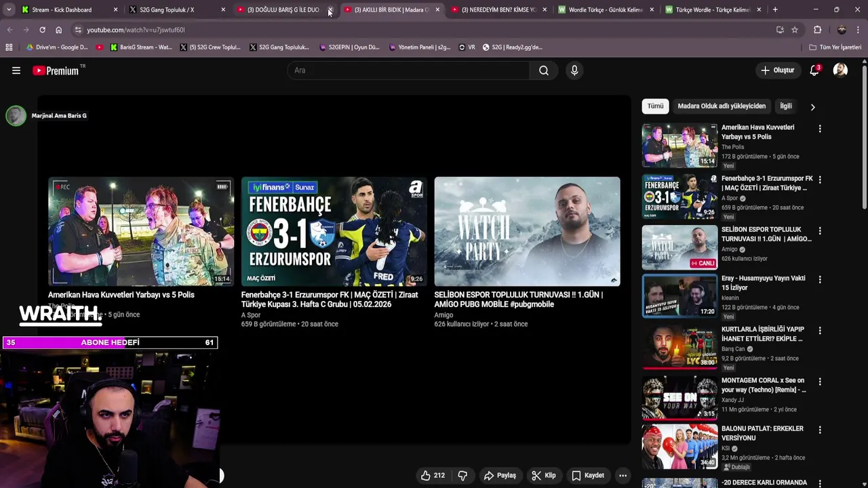Click the Oluştur create button

(x=777, y=70)
